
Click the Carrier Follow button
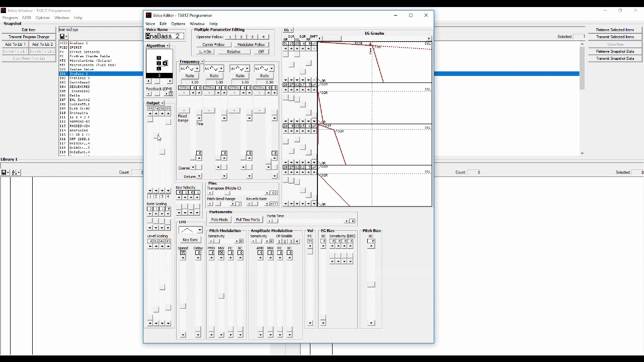point(213,45)
